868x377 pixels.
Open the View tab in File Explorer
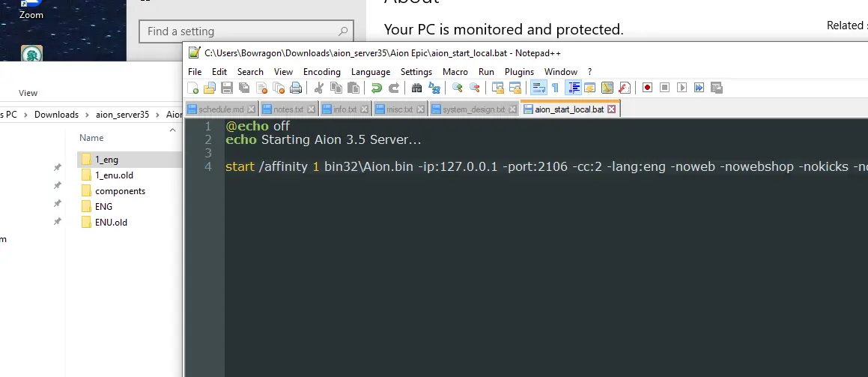click(28, 93)
